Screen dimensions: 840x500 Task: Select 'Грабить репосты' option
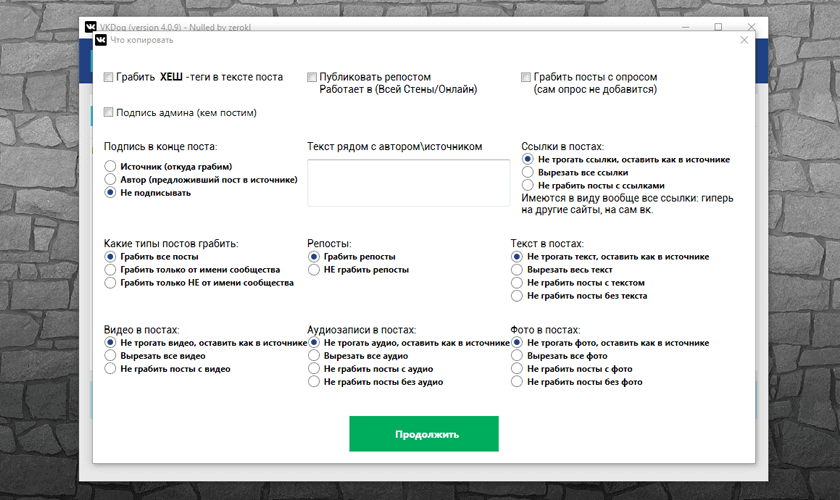pyautogui.click(x=314, y=257)
